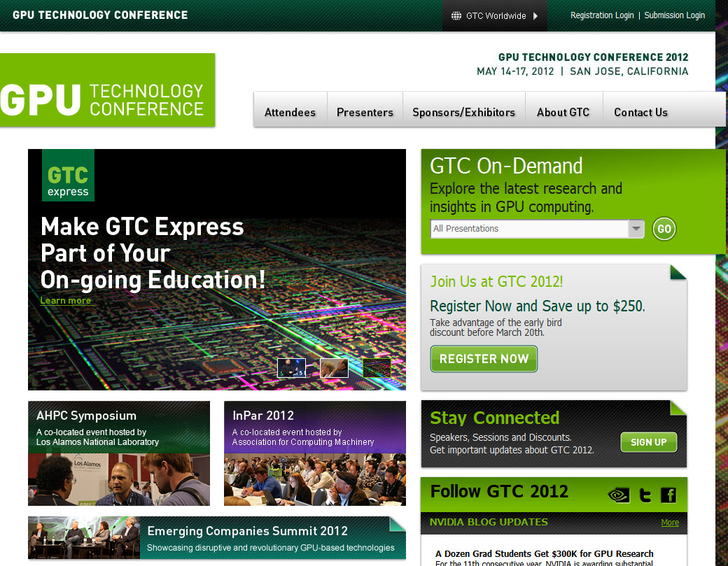This screenshot has width=728, height=566.
Task: Select the audience slideshow thumbnail
Action: coord(335,368)
